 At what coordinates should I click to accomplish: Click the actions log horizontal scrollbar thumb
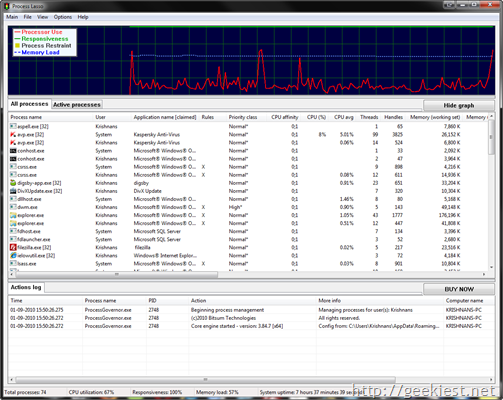pos(205,379)
